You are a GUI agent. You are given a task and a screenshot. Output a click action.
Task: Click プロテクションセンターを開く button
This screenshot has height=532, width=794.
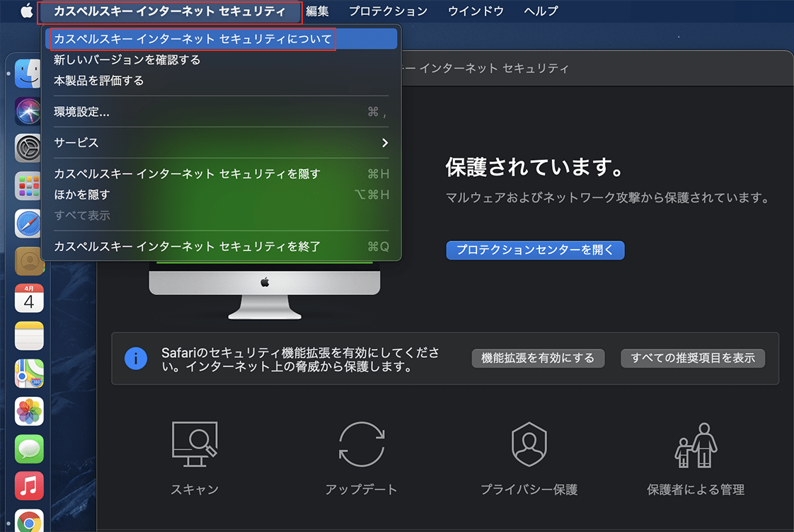click(535, 250)
